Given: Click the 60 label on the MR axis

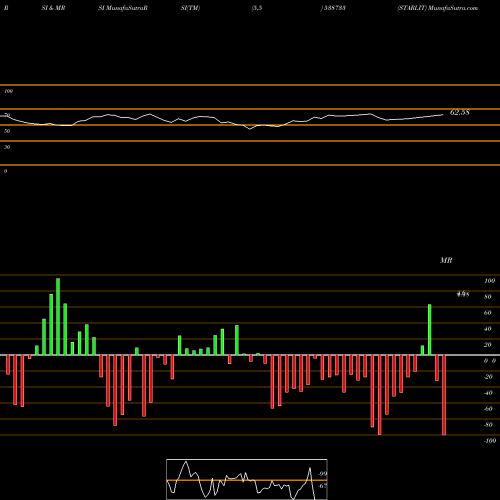Looking at the screenshot, I should pos(488,313).
